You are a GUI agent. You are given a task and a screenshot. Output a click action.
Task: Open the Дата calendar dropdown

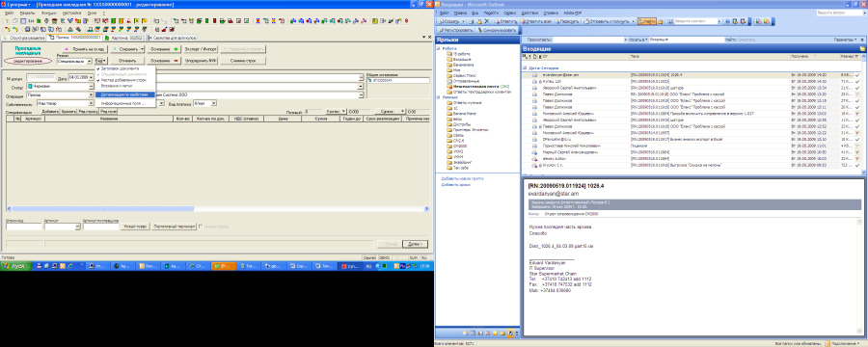(x=90, y=76)
